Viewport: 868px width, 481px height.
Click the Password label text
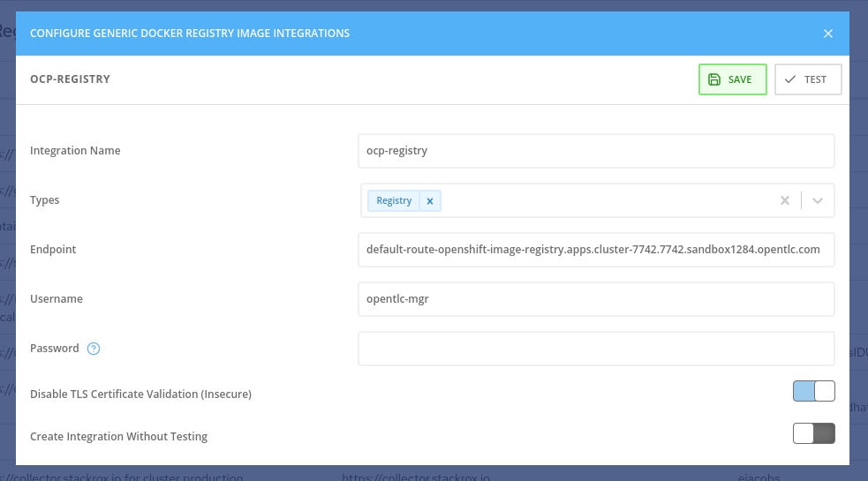click(54, 349)
